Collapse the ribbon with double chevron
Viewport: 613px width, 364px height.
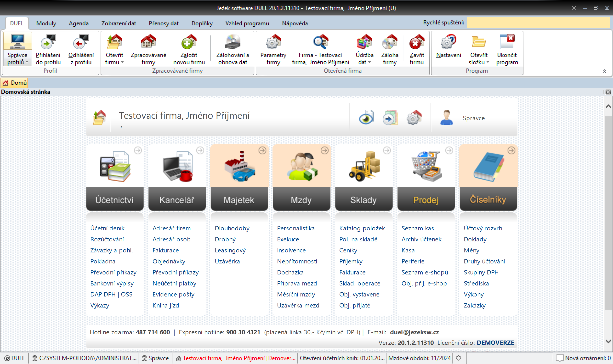coord(605,71)
